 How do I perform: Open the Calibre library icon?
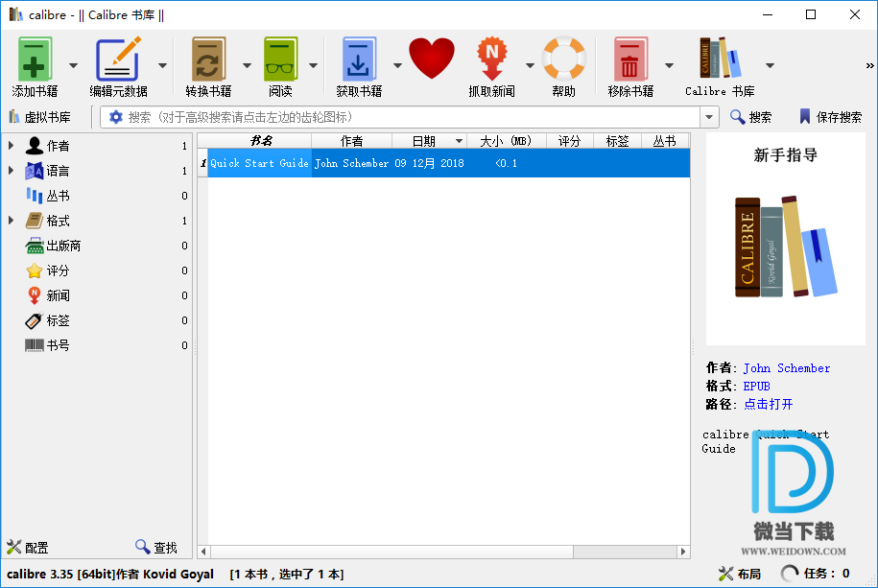720,60
